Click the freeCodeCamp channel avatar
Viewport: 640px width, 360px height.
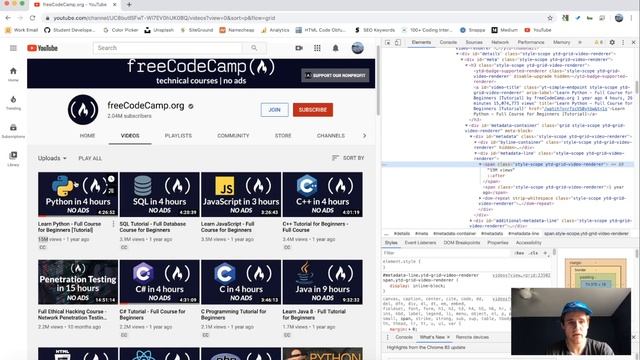coord(83,109)
